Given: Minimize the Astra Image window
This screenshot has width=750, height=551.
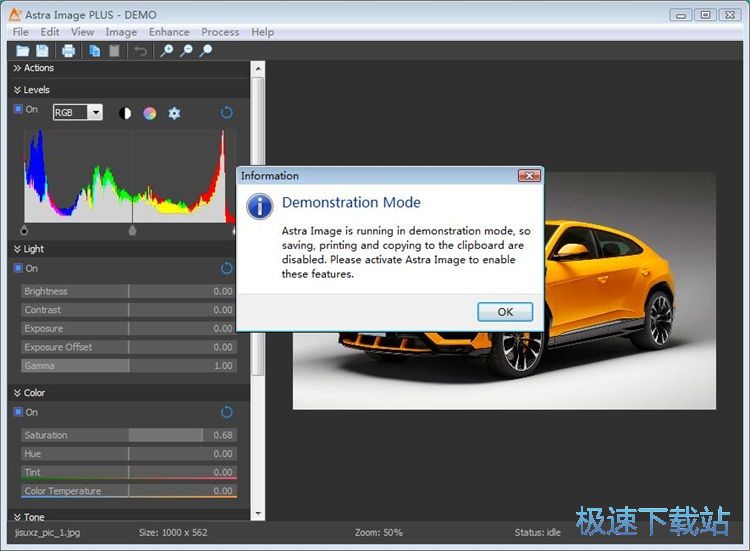Looking at the screenshot, I should pos(681,15).
